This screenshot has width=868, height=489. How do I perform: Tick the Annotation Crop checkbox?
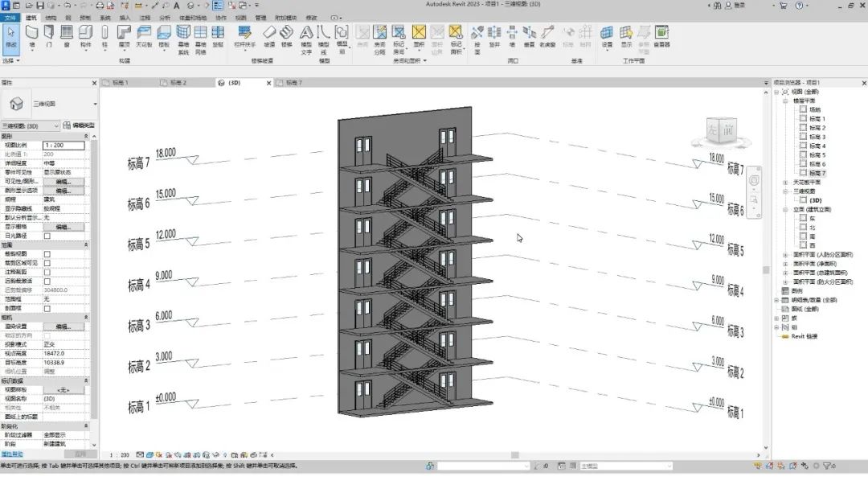47,273
